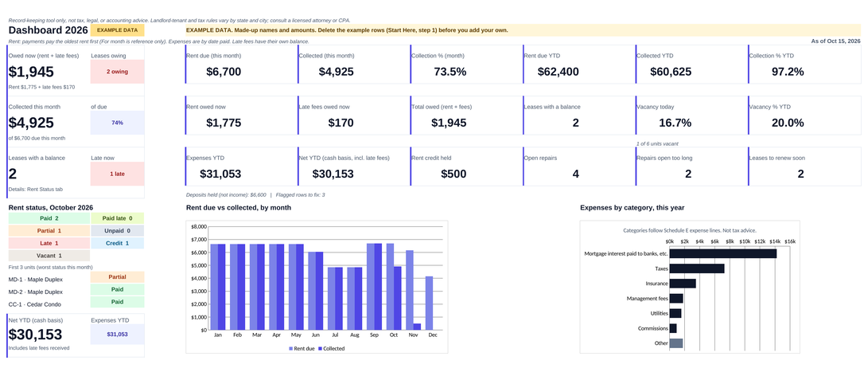Screen dimensions: 868x376
Task: Select the Rent due vs collected chart title
Action: click(239, 208)
